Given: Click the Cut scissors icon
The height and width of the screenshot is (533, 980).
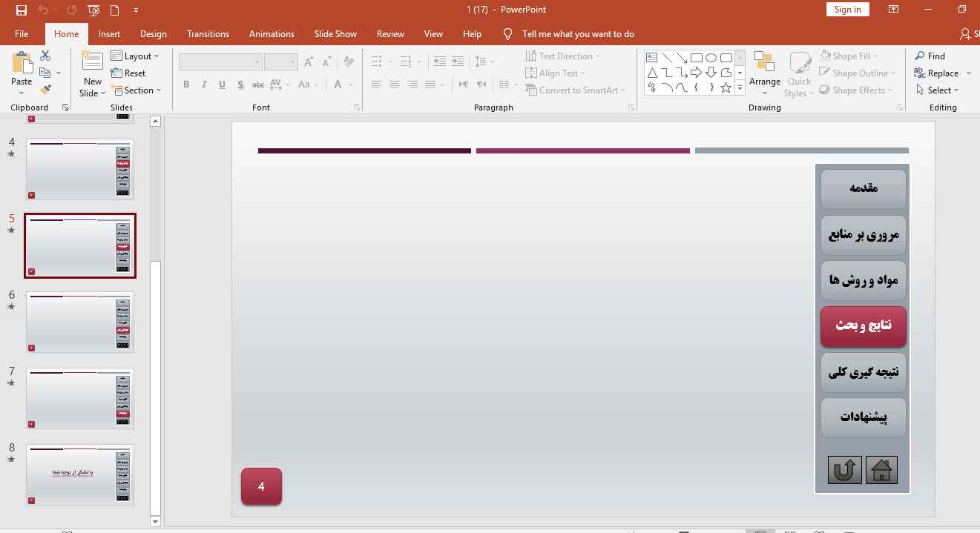Looking at the screenshot, I should (x=45, y=56).
